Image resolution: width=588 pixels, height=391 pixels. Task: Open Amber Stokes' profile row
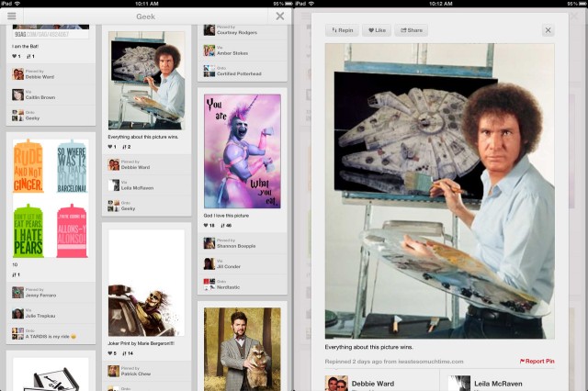coord(243,50)
